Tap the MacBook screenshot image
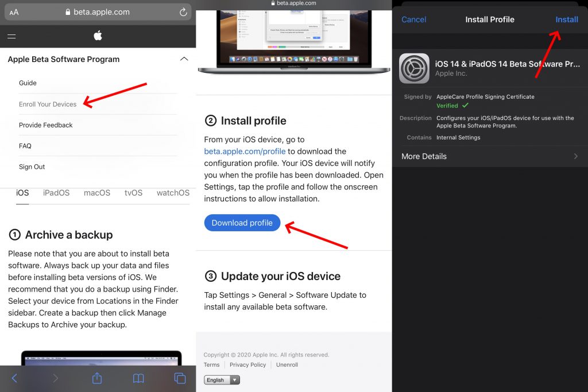This screenshot has width=588, height=392. click(x=294, y=41)
